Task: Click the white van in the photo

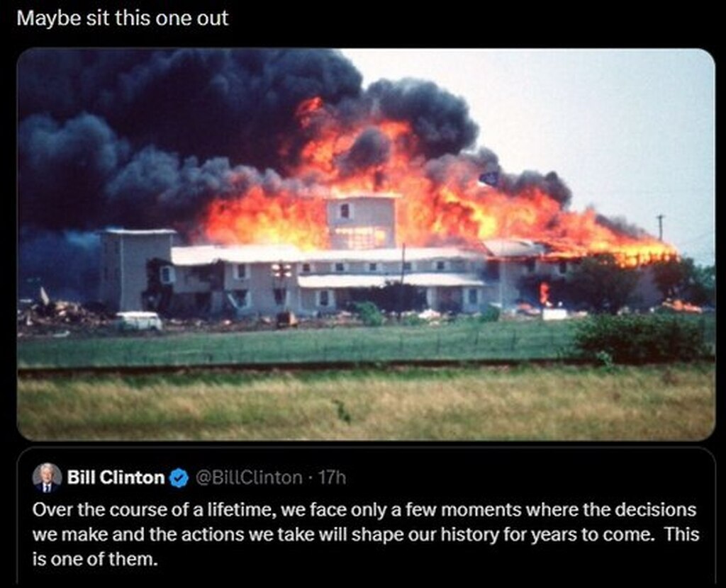Action: (x=138, y=321)
